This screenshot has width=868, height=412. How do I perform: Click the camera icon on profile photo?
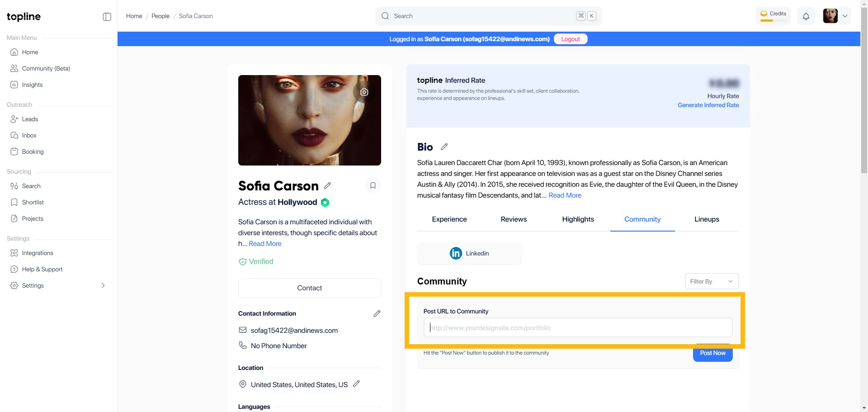pos(364,92)
